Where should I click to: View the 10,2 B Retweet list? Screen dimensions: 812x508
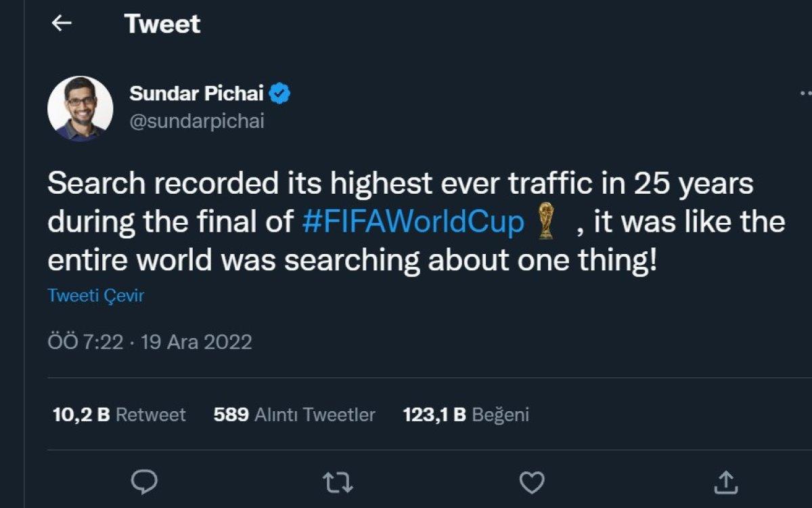(x=119, y=415)
